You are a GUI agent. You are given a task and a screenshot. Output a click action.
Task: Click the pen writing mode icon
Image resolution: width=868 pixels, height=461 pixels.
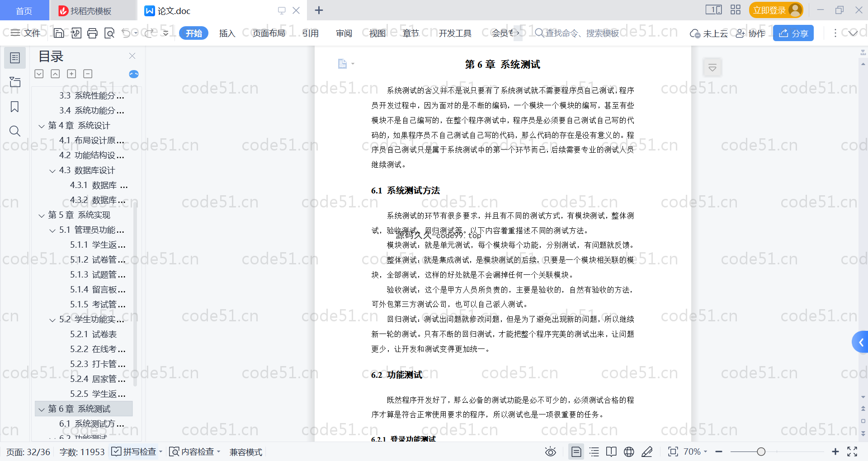(647, 452)
